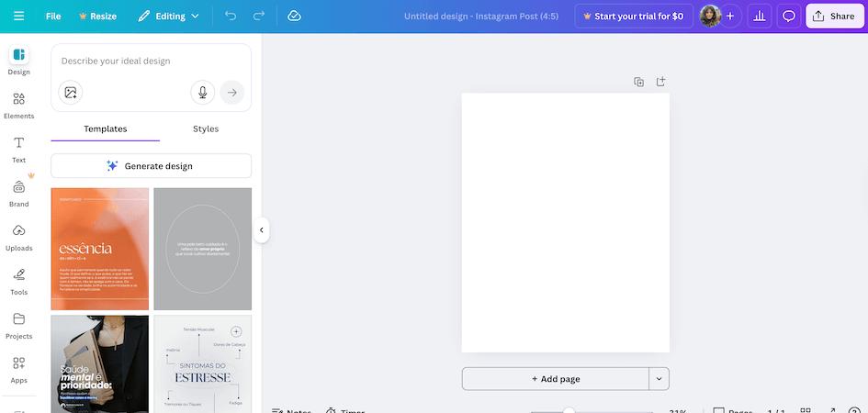Add collaborators with the plus icon
This screenshot has width=868, height=413.
click(730, 16)
